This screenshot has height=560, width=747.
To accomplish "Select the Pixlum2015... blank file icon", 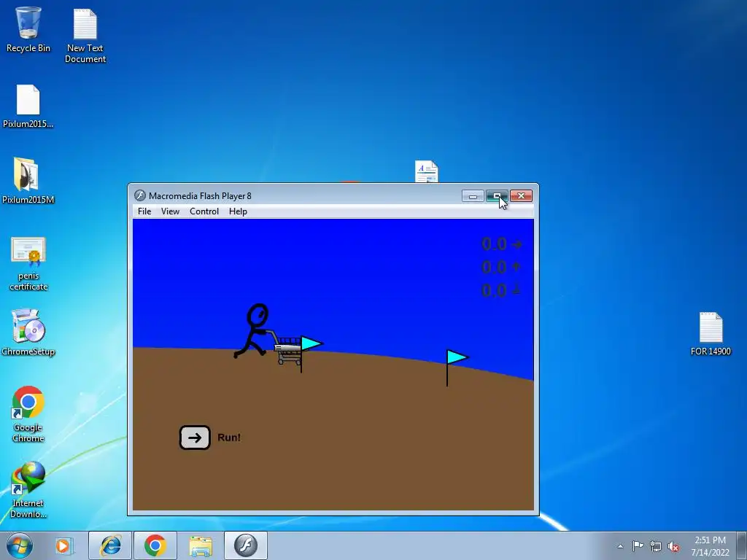I will 28,106.
